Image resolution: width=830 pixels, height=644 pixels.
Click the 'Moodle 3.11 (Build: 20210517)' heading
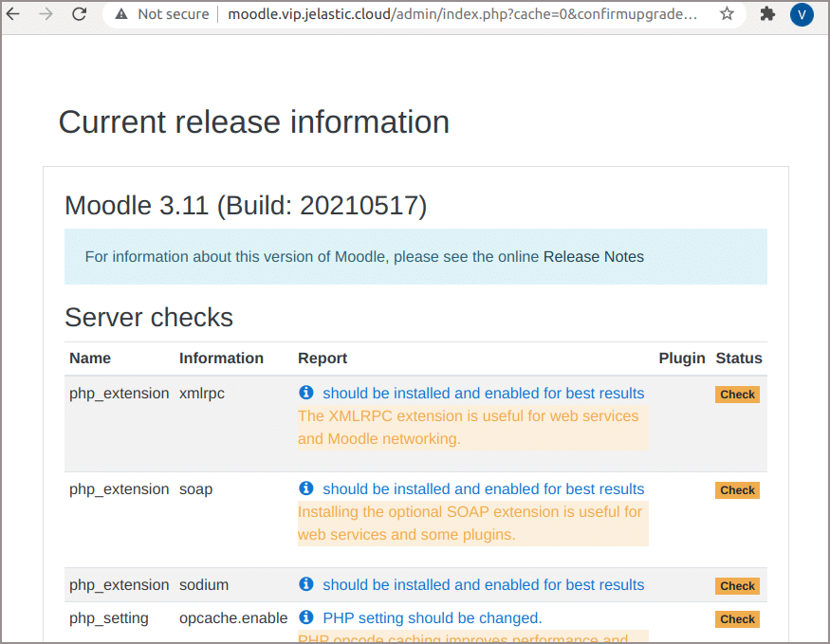[x=246, y=205]
